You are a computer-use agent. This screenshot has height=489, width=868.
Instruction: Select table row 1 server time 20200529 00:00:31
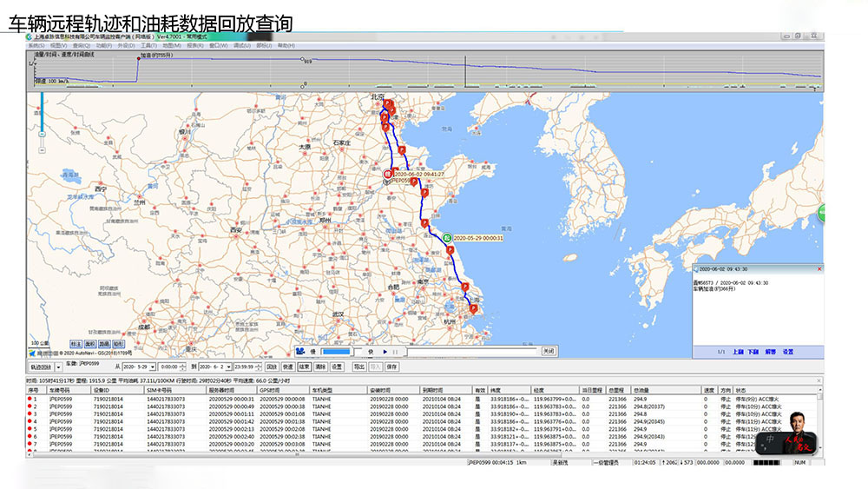tap(231, 399)
